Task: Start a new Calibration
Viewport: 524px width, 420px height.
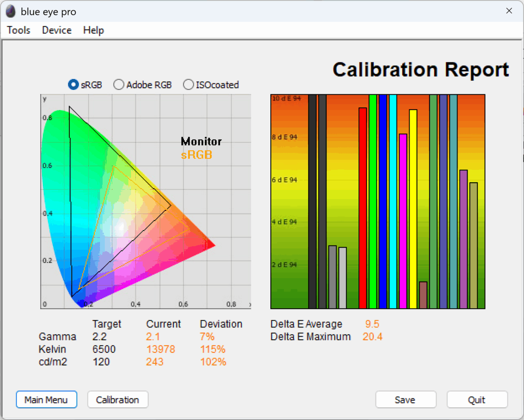Action: coord(117,399)
